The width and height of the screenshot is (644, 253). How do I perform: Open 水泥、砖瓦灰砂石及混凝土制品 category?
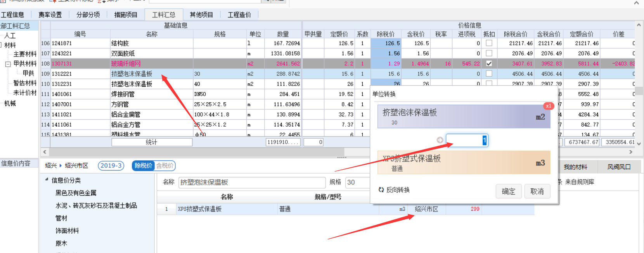96,205
